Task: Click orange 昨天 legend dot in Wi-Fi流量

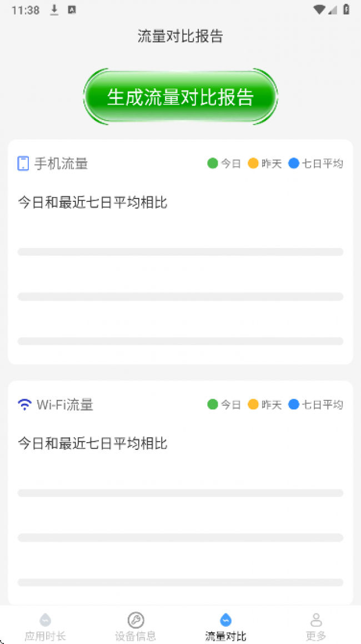Action: (253, 404)
